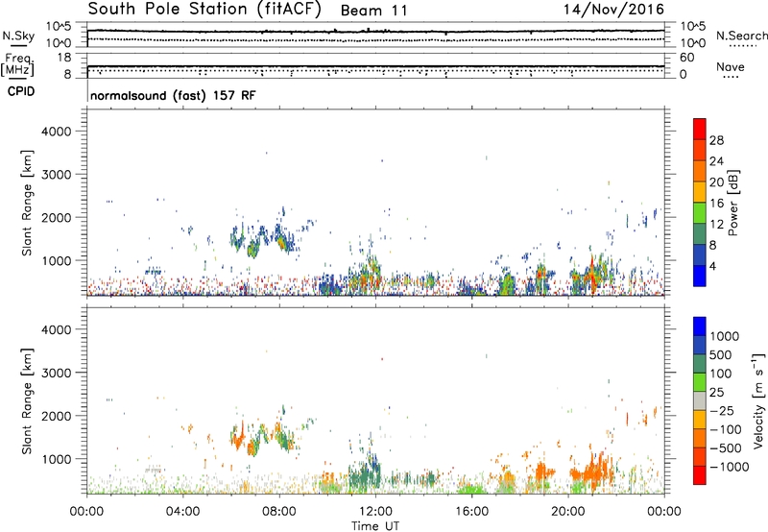Viewport: 768px width, 532px height.
Task: Click the Slant Range label of the velocity panel
Action: click(27, 401)
